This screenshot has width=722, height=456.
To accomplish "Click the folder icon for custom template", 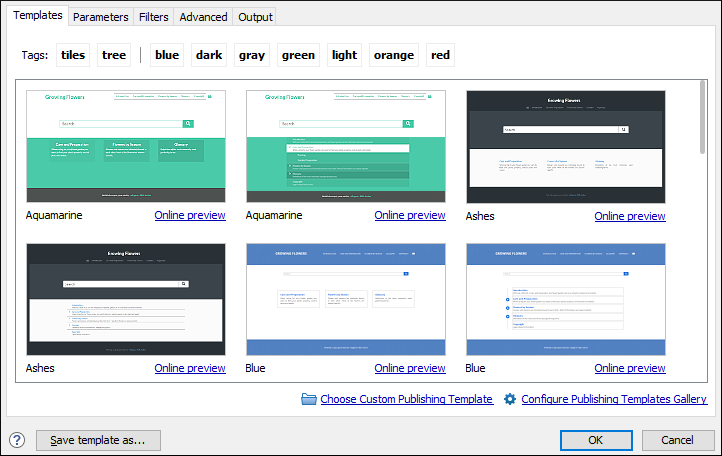I will coord(309,399).
